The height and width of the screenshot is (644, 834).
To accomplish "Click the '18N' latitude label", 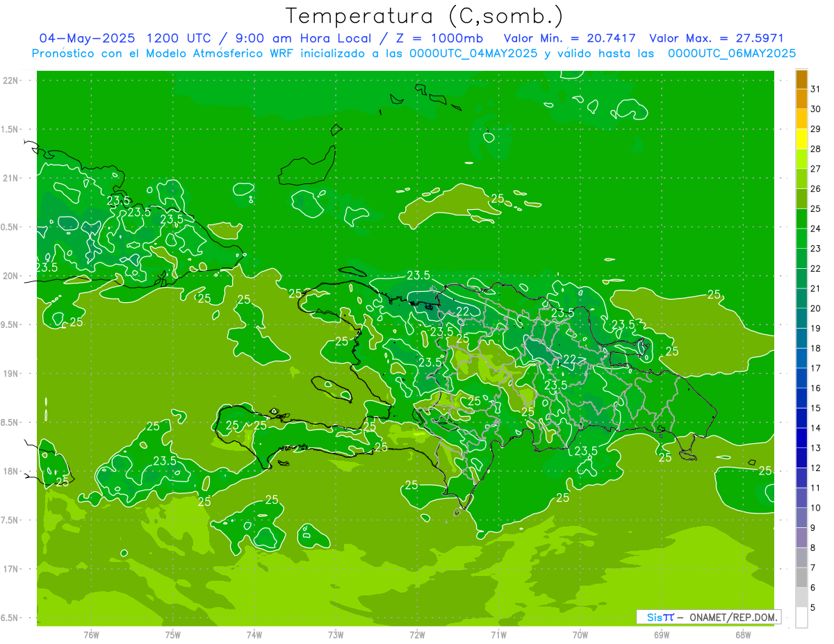I will tap(10, 471).
